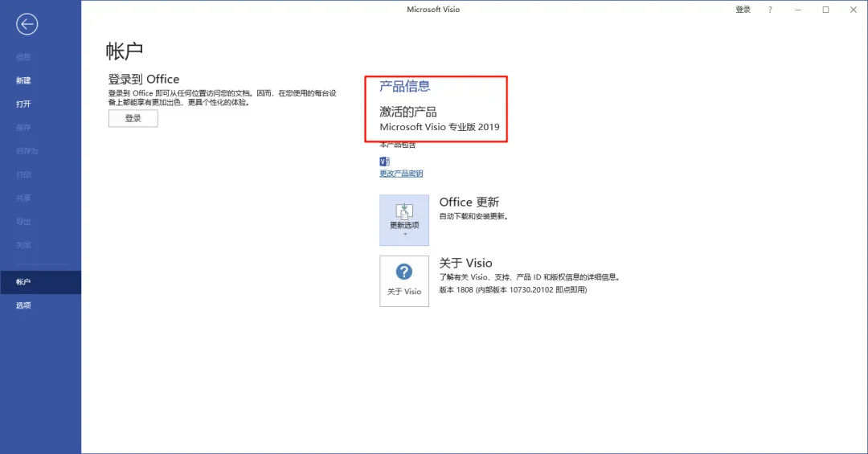The image size is (868, 454).
Task: Click the Microsoft Visio 专业版 2019 text
Action: click(440, 127)
